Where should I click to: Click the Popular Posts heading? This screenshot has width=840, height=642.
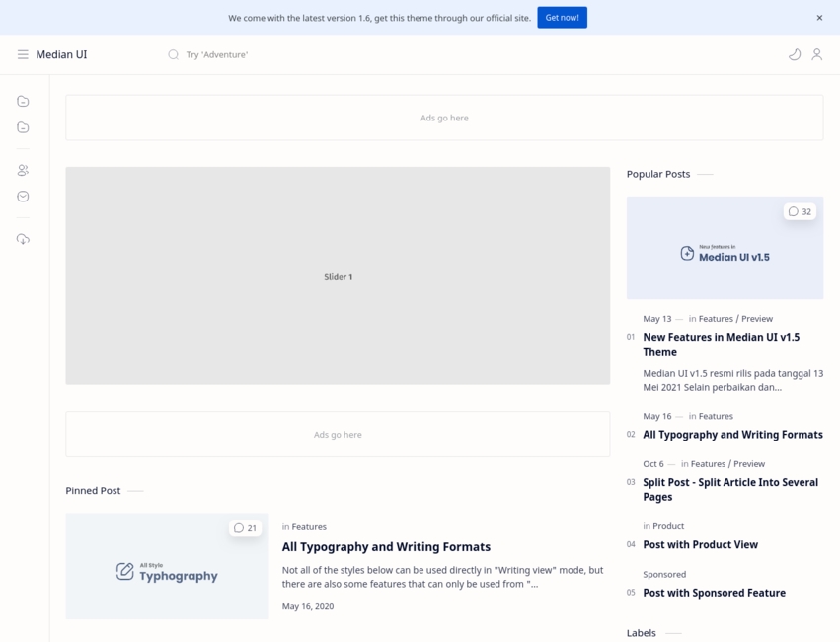click(658, 174)
